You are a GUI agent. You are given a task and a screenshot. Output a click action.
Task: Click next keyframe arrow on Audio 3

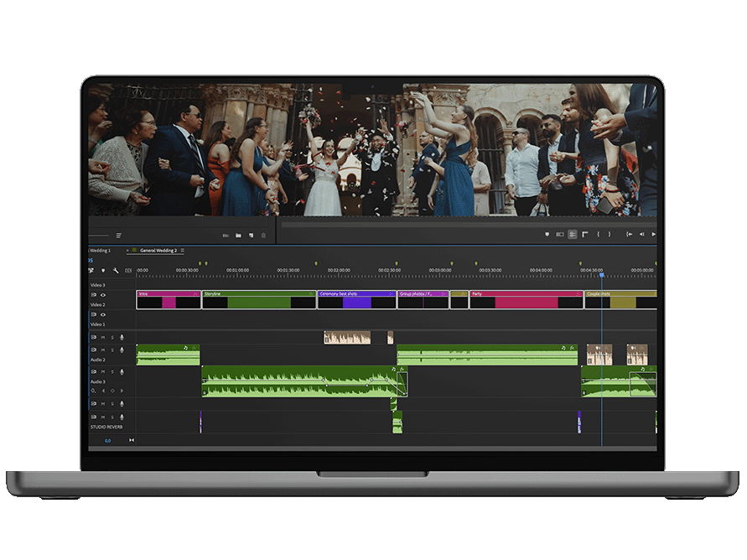pos(122,391)
